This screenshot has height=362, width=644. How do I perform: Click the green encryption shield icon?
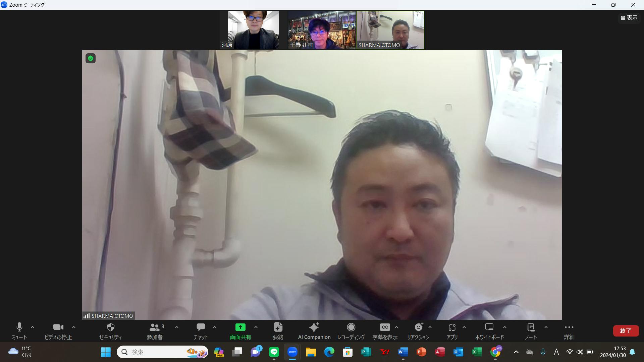(x=91, y=58)
